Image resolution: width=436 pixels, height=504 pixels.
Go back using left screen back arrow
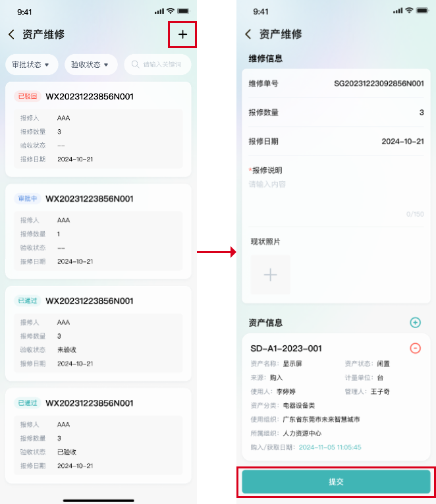click(11, 34)
